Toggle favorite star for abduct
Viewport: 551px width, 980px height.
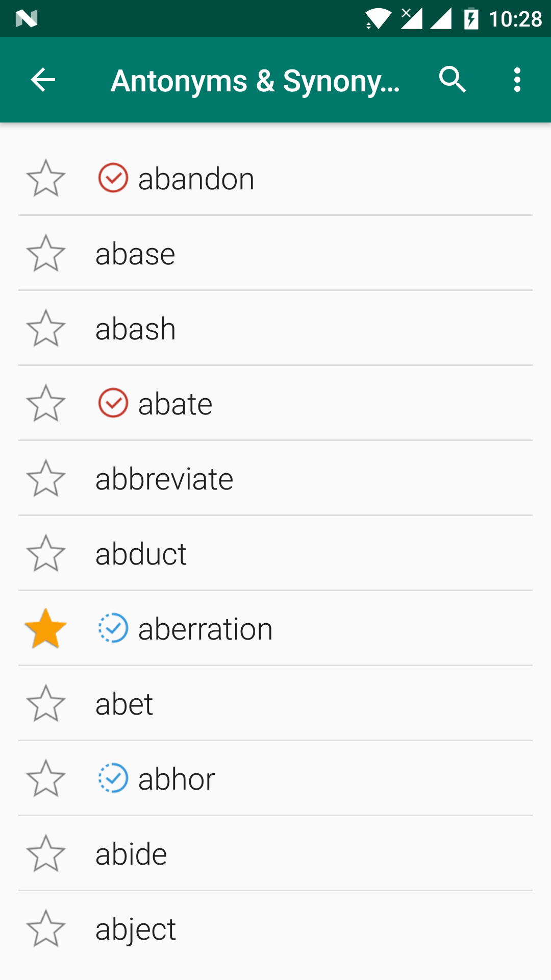pyautogui.click(x=46, y=553)
